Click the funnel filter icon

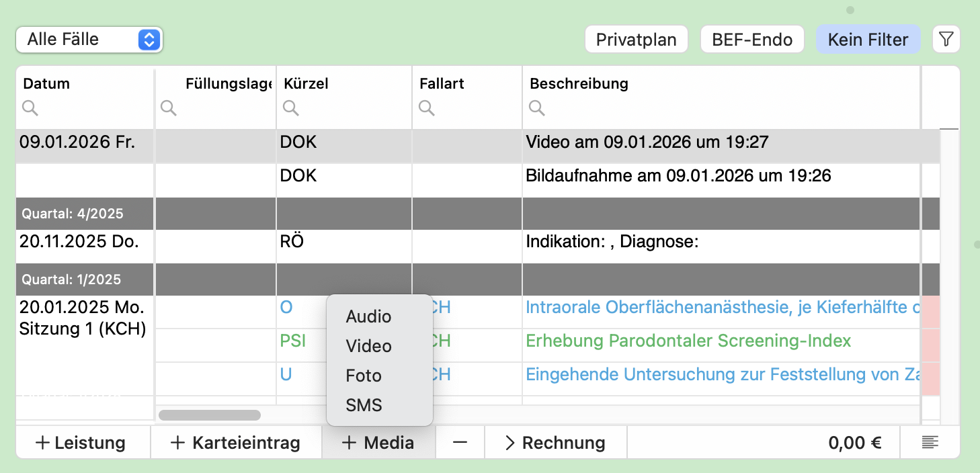(946, 40)
